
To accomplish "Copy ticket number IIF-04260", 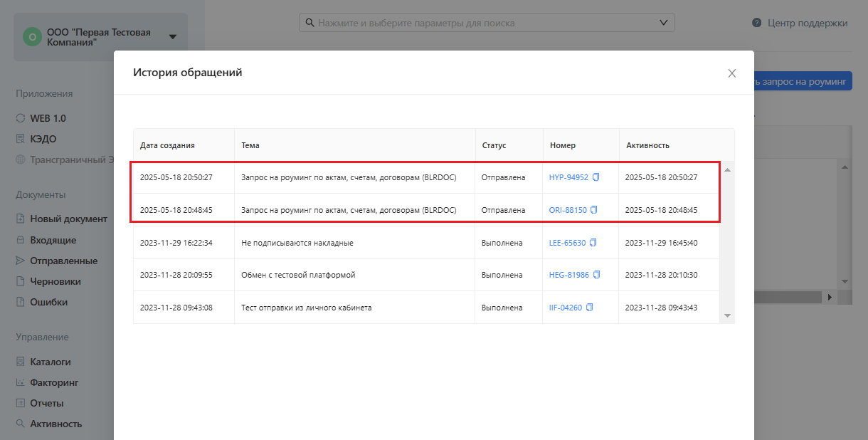I will [589, 308].
